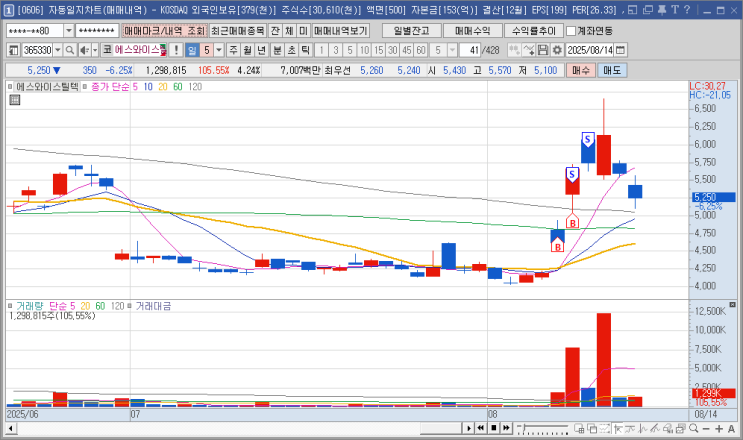Expand the 종가 단순 moving average indicator marker
The image size is (743, 440).
coord(85,87)
